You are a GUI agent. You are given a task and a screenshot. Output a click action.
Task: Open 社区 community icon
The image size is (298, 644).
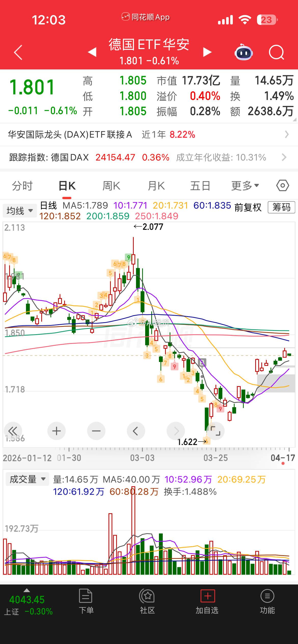click(147, 601)
